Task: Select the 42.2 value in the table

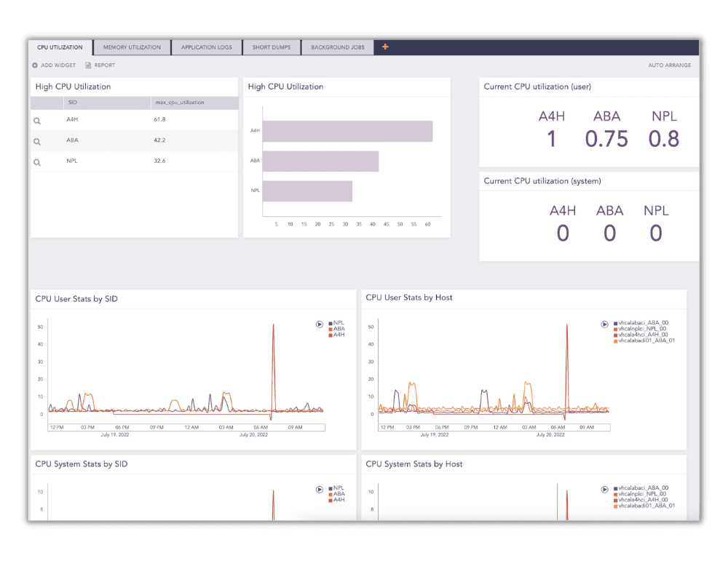Action: click(159, 140)
